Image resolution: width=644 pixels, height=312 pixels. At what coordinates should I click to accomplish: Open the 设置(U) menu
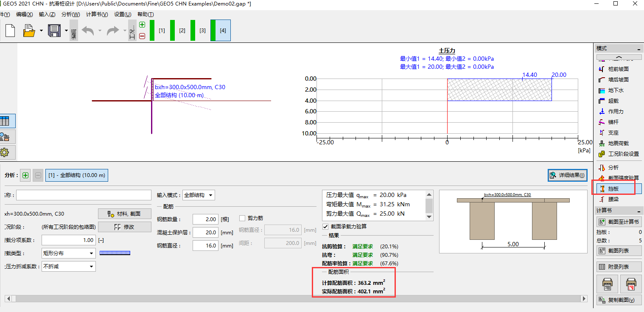pos(123,14)
